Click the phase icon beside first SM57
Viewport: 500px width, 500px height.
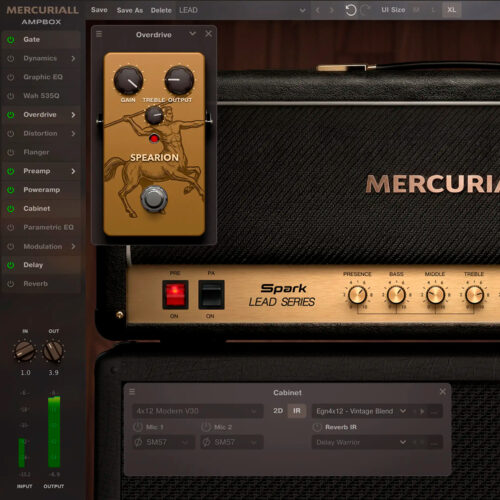click(x=138, y=442)
